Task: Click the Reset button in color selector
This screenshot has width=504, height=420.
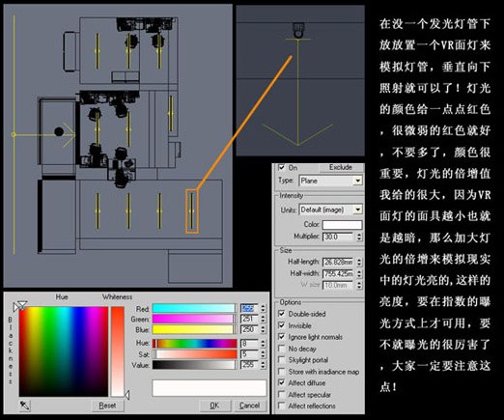Action: click(x=107, y=406)
